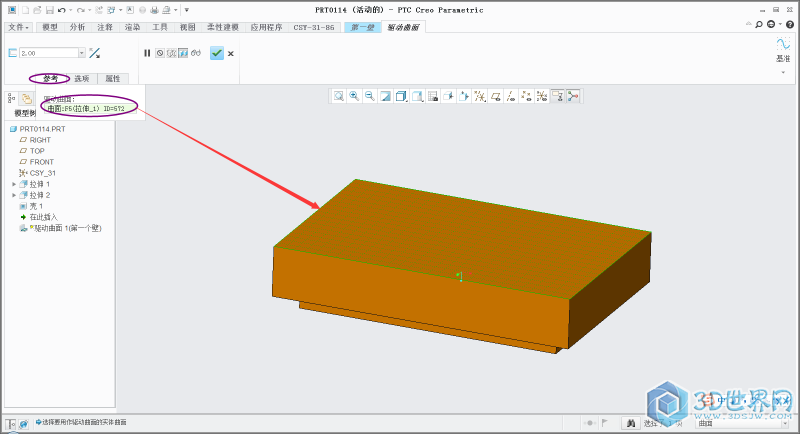This screenshot has height=434, width=800.
Task: Expand the 基准 datum dropdown
Action: pyautogui.click(x=783, y=72)
